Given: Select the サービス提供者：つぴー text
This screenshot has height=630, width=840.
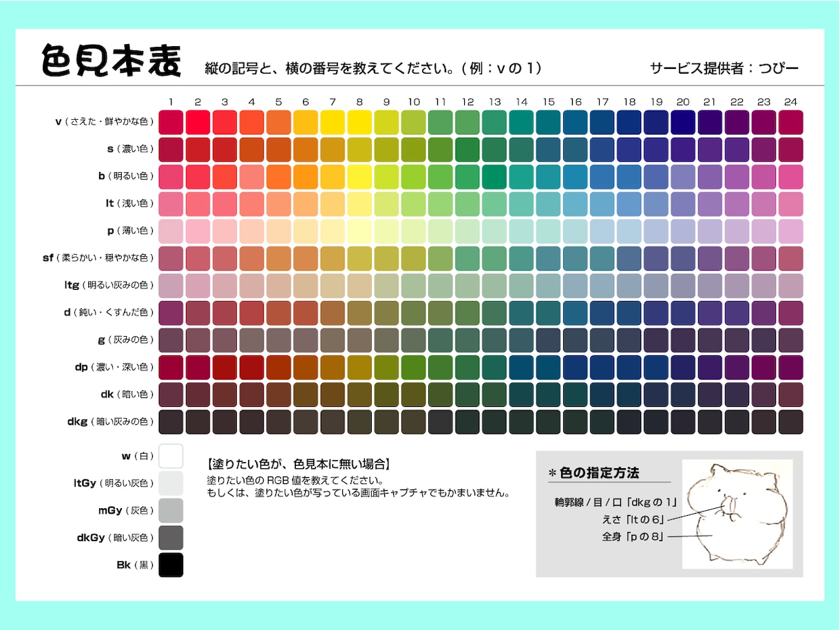Looking at the screenshot, I should click(x=724, y=68).
